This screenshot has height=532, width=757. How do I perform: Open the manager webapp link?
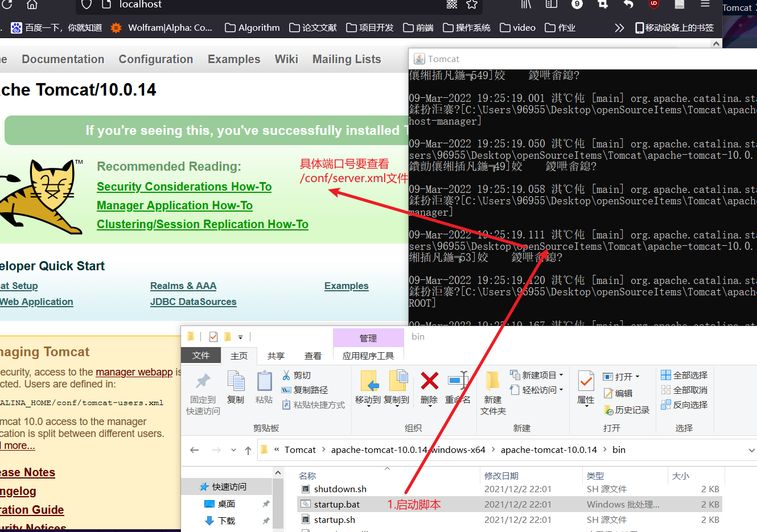pos(134,372)
